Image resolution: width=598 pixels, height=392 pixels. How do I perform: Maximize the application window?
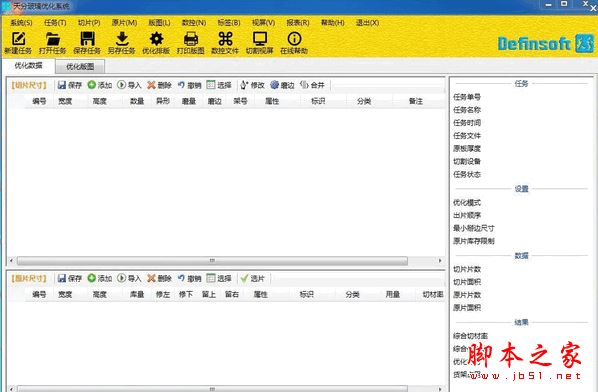coord(564,4)
